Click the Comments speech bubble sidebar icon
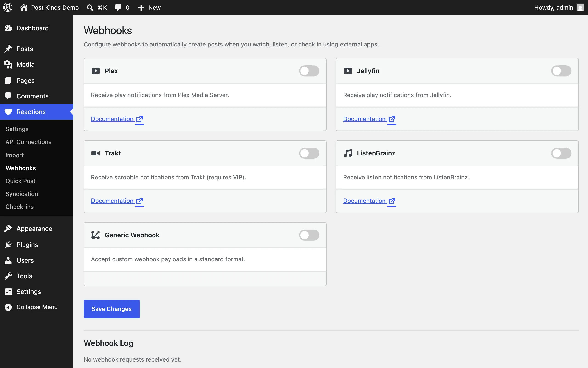This screenshot has width=588, height=368. (8, 96)
